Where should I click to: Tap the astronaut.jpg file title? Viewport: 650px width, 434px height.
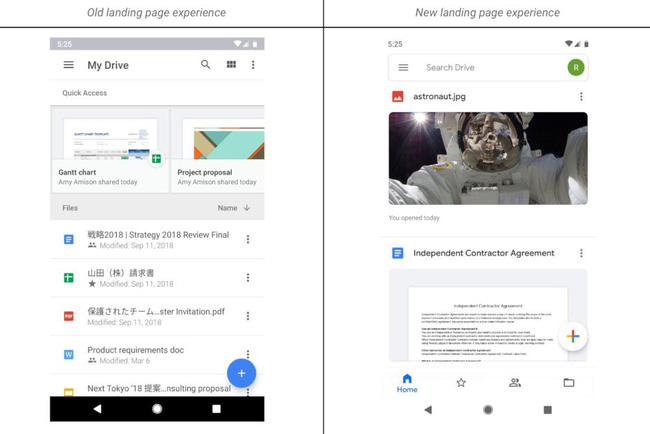(x=439, y=97)
